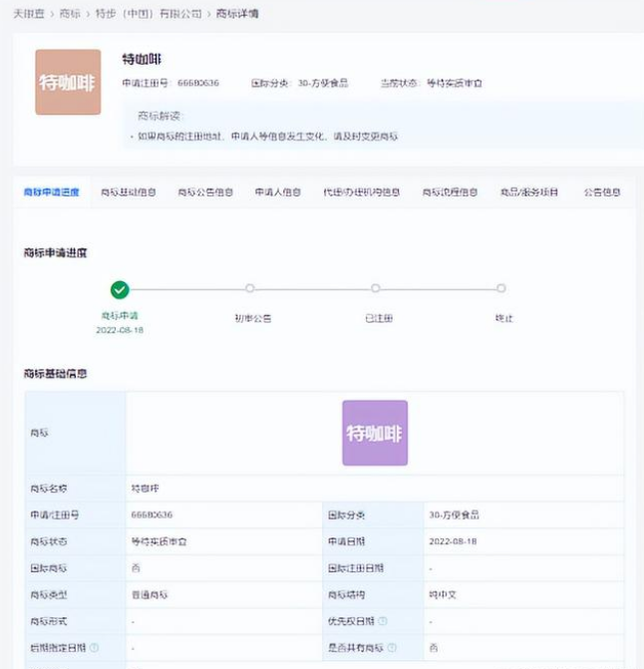Select 商标状态 table value 等待实质审查
The width and height of the screenshot is (644, 669).
159,541
